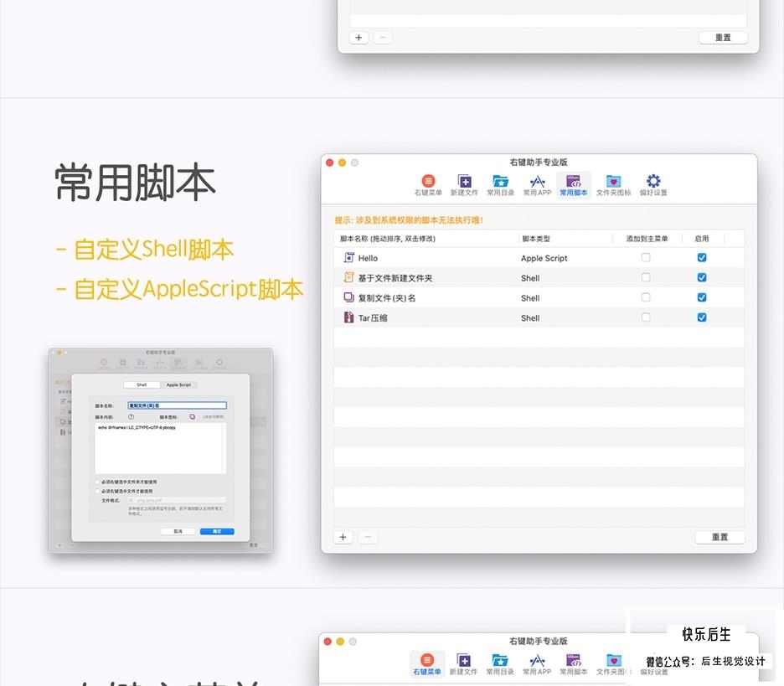Check 添加到主菜单 for 基于文件新建文件夹
This screenshot has width=784, height=686.
tap(646, 277)
